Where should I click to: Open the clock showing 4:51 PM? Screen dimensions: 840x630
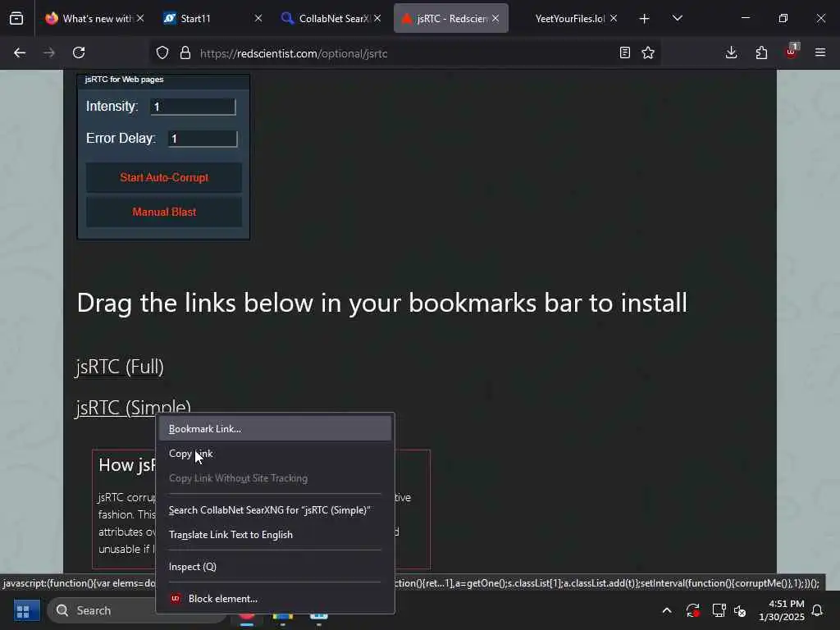point(782,610)
